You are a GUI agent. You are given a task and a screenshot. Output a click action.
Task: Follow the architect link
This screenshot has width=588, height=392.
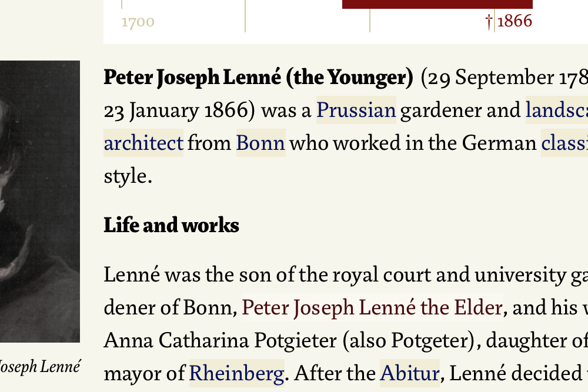(143, 143)
